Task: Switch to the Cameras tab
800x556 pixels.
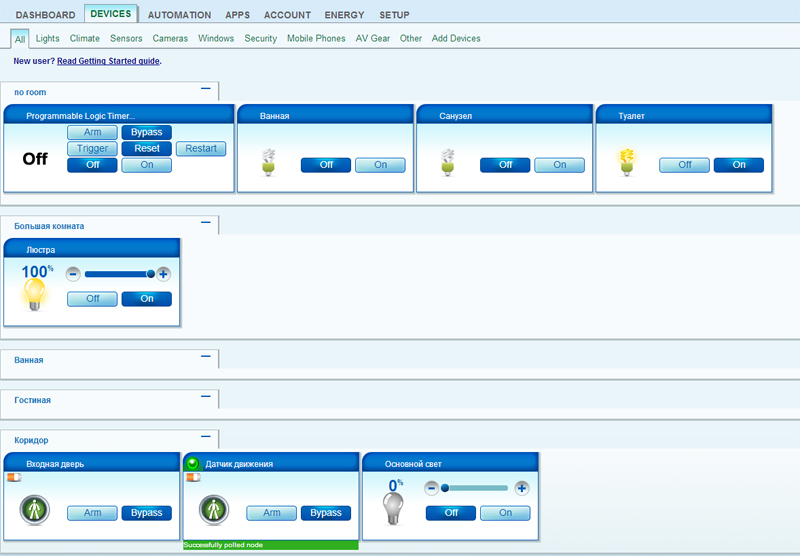Action: [x=170, y=38]
